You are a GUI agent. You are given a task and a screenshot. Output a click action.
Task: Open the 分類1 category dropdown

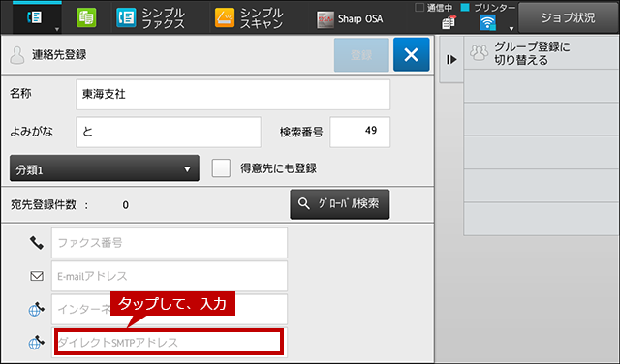click(x=105, y=168)
